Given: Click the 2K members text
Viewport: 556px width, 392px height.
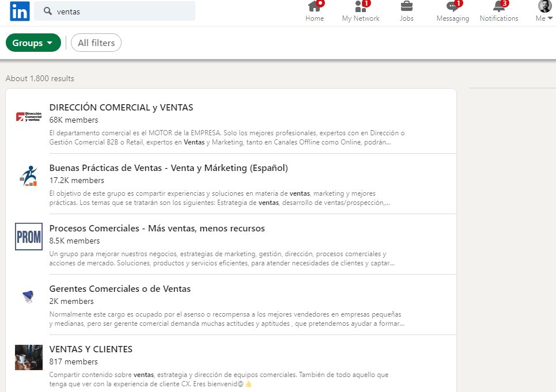Looking at the screenshot, I should click(71, 302).
